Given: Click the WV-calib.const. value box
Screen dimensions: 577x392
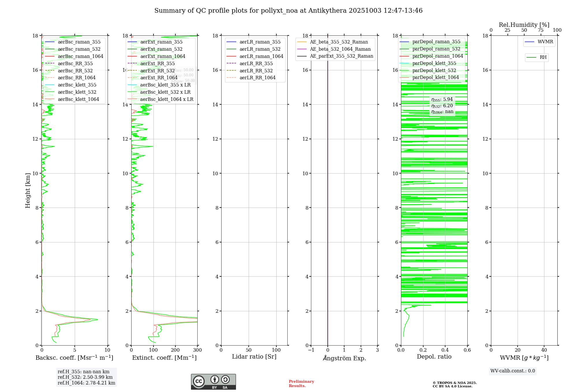Looking at the screenshot, I should click(x=512, y=371).
